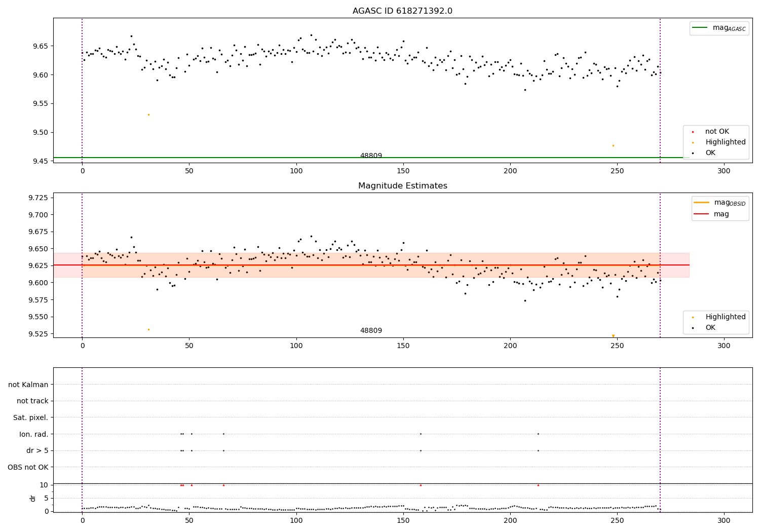Click the '250' x-tick label under bottom panel
This screenshot has width=760, height=532.
617,521
